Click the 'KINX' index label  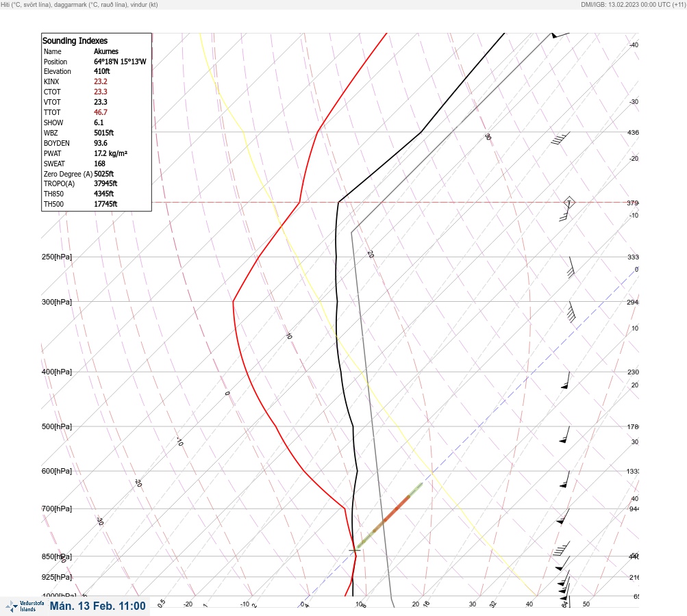(51, 81)
